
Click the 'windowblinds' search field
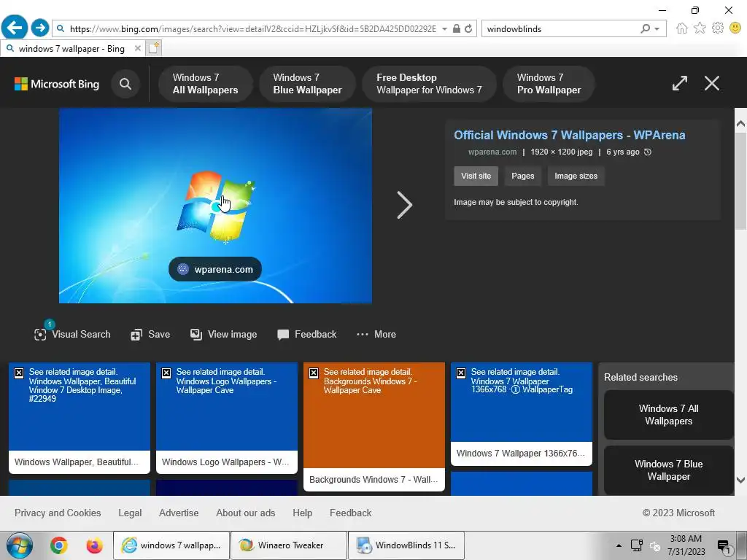[x=561, y=29]
